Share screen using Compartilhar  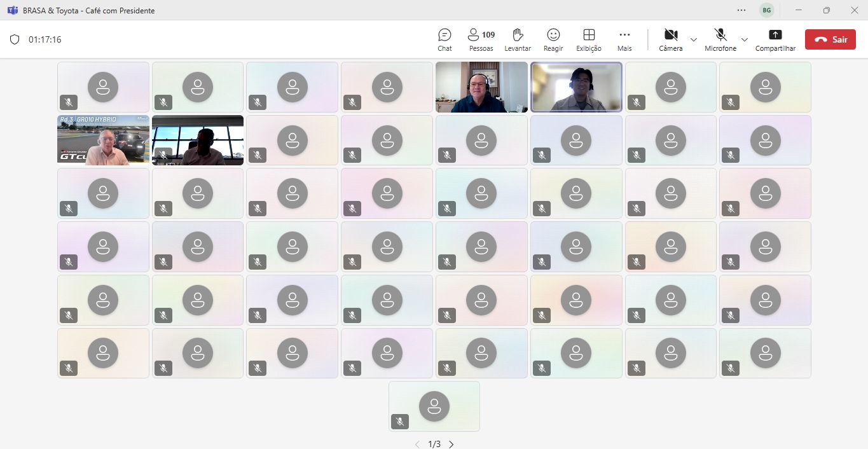(x=775, y=39)
